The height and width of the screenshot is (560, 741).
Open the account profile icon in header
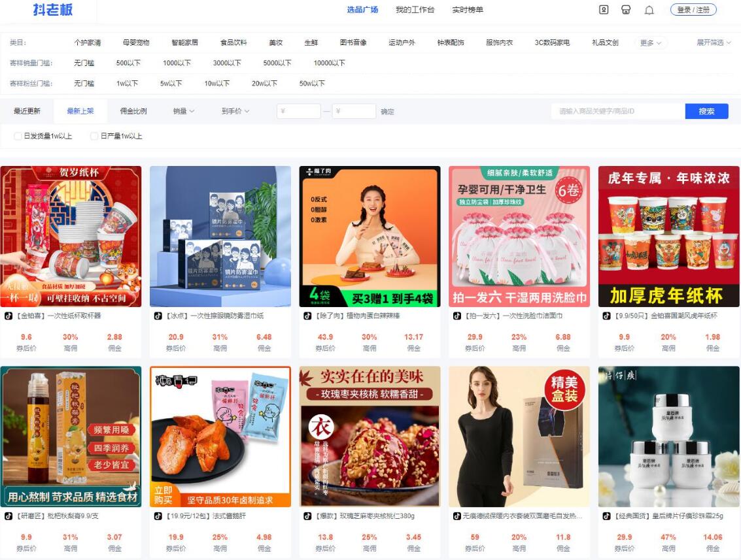coord(604,9)
